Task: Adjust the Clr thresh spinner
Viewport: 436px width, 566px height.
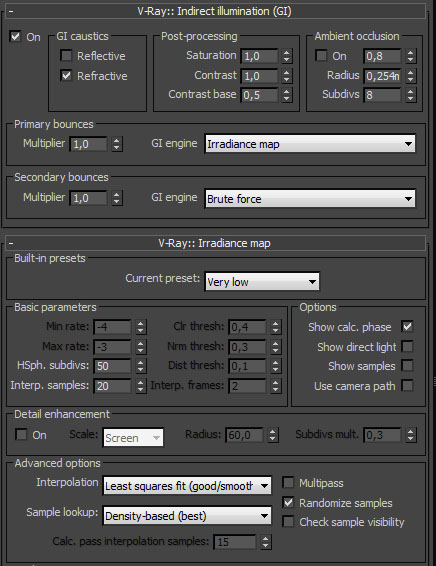Action: point(275,327)
